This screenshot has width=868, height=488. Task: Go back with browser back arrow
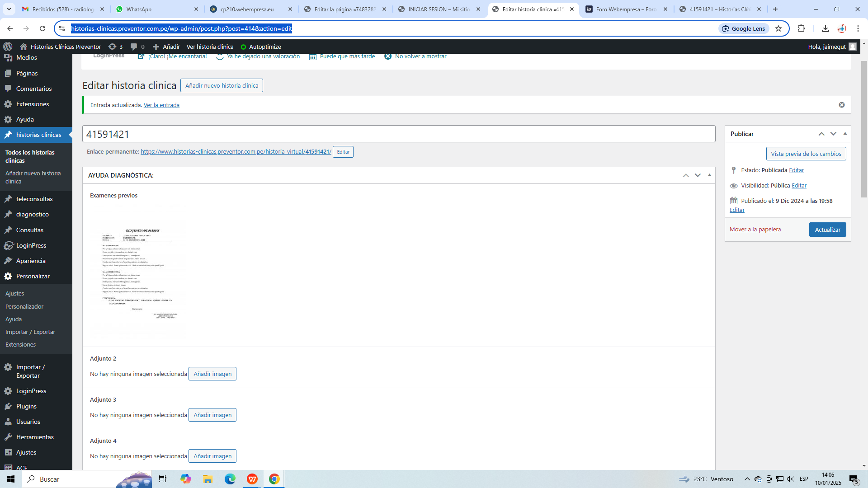(x=10, y=28)
